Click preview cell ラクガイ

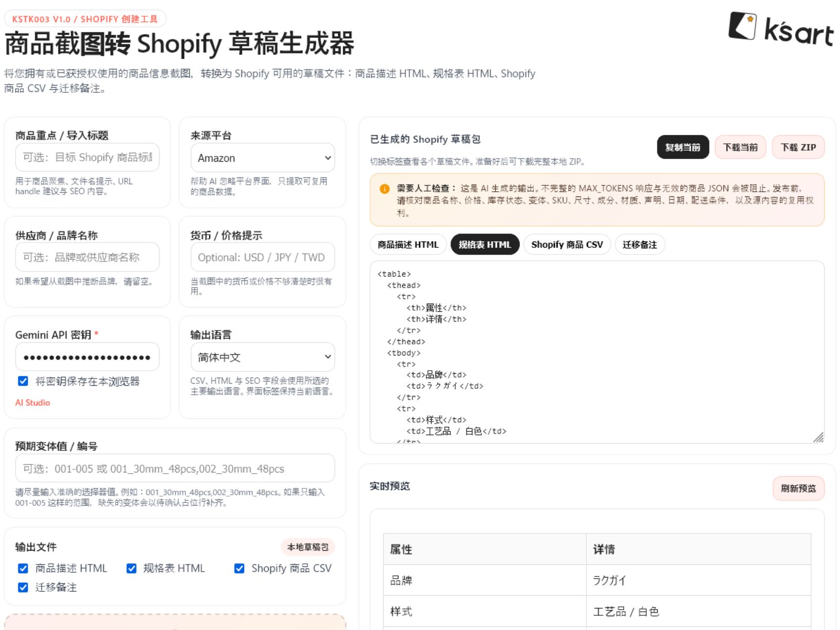(x=698, y=581)
